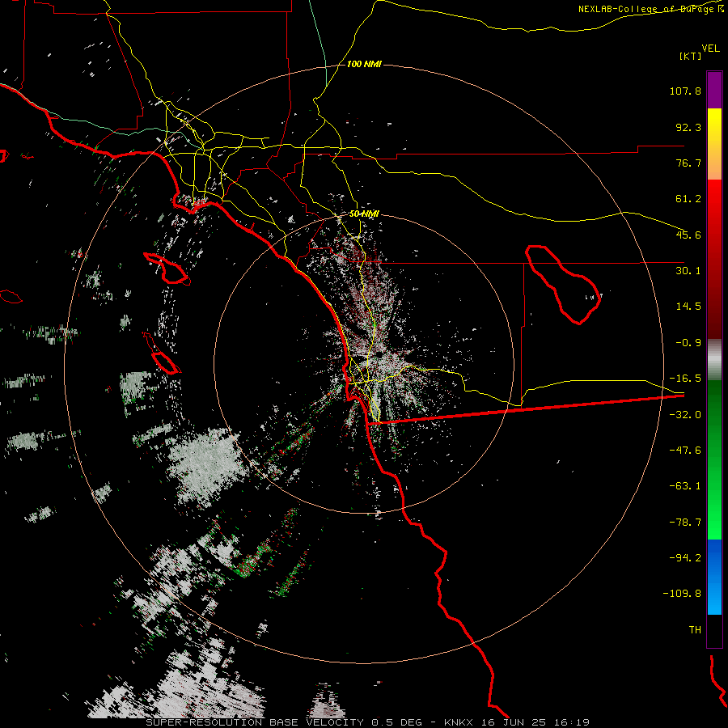Select the -63.1 legend label

pos(685,486)
